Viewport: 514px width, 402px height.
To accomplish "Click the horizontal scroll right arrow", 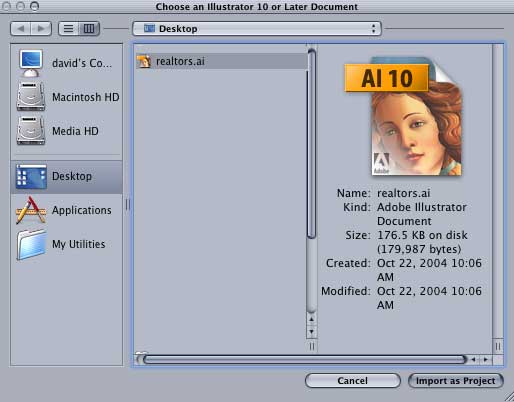I will click(486, 359).
